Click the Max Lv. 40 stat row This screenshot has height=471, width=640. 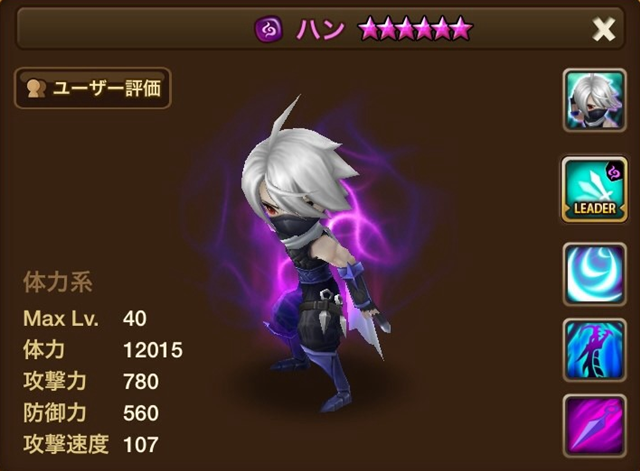[85, 318]
